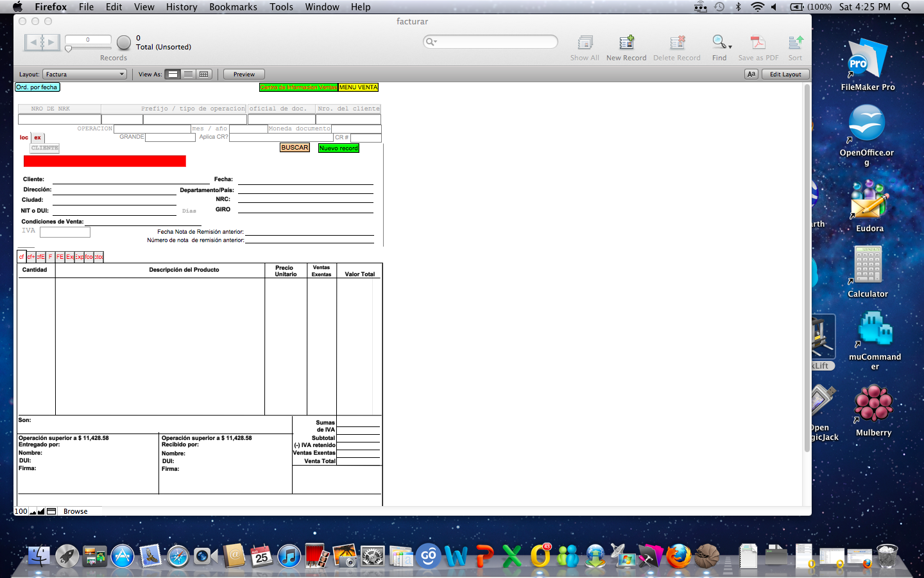The height and width of the screenshot is (578, 924).
Task: Click the CR # input field
Action: coord(366,137)
